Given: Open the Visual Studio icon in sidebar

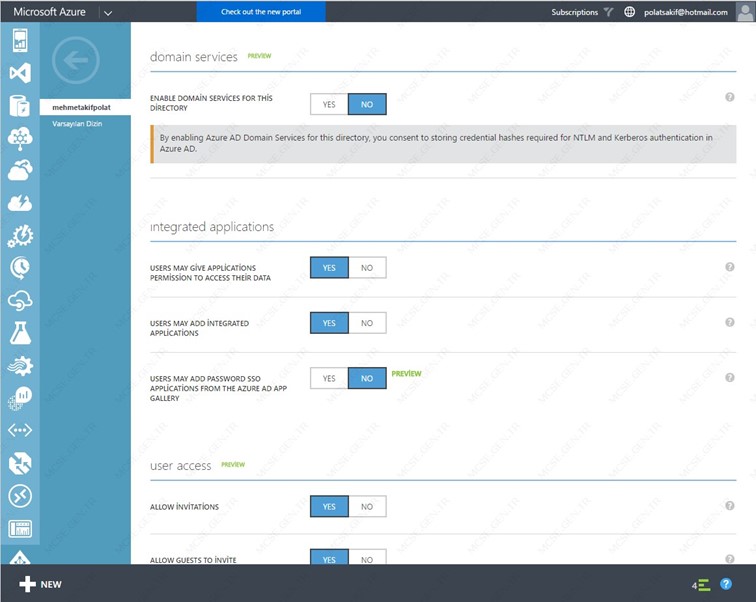Looking at the screenshot, I should (20, 73).
